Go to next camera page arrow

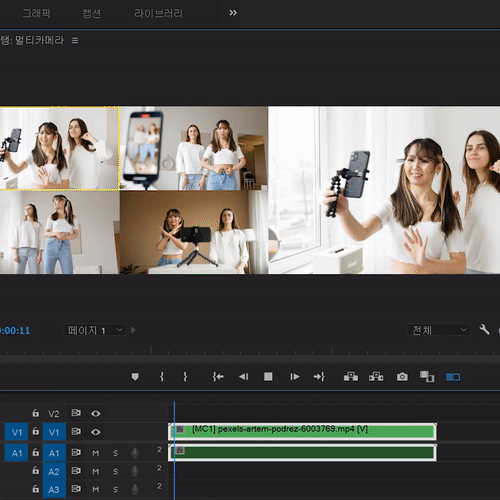pyautogui.click(x=133, y=330)
